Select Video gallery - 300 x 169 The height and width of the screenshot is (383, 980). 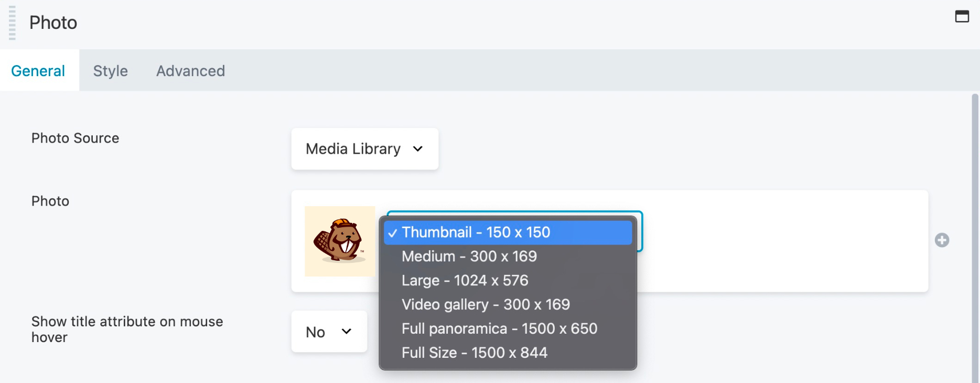(486, 305)
